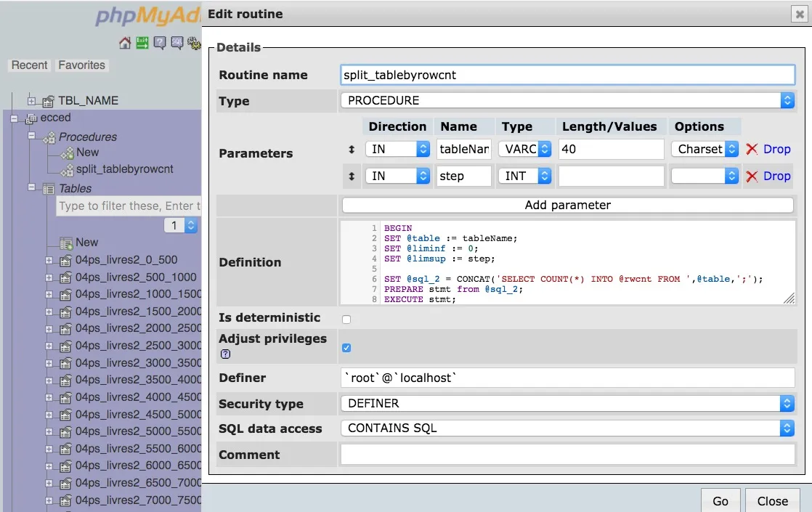Viewport: 812px width, 512px height.
Task: Open table 04ps_livres2_0_500 in the tree
Action: tap(126, 260)
